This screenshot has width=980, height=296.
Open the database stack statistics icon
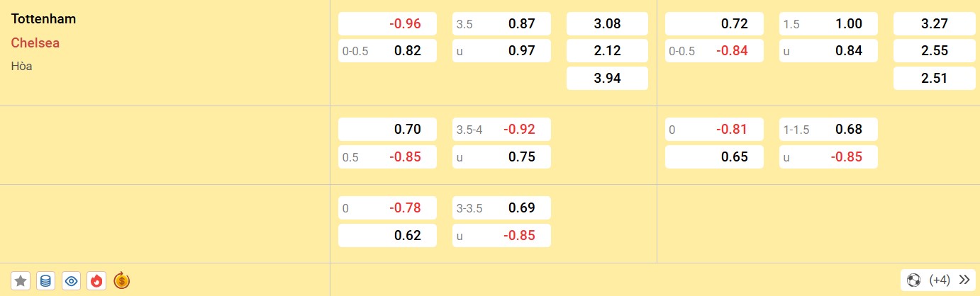[x=45, y=280]
